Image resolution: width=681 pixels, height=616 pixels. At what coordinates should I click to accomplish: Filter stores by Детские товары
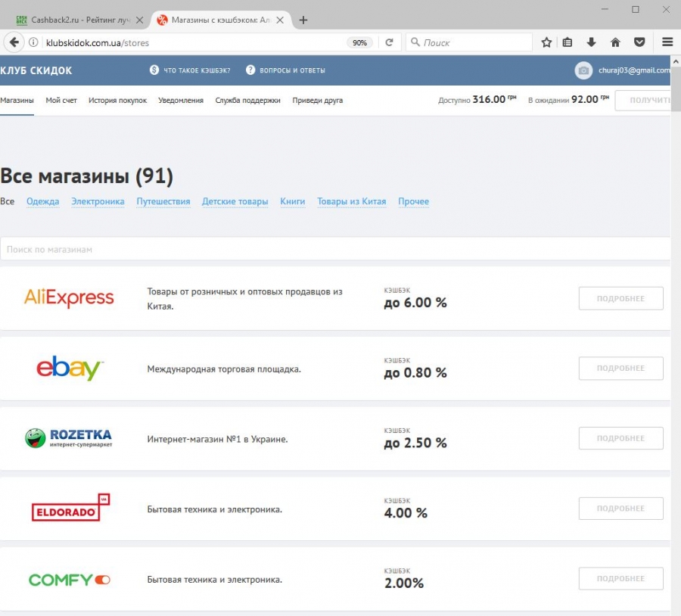pyautogui.click(x=235, y=201)
